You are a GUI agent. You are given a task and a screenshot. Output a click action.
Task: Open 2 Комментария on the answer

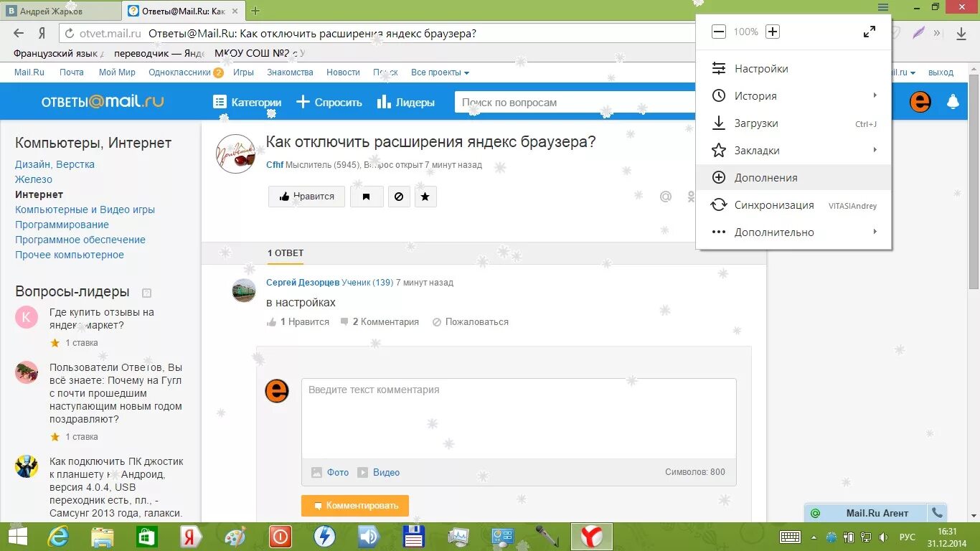(380, 322)
